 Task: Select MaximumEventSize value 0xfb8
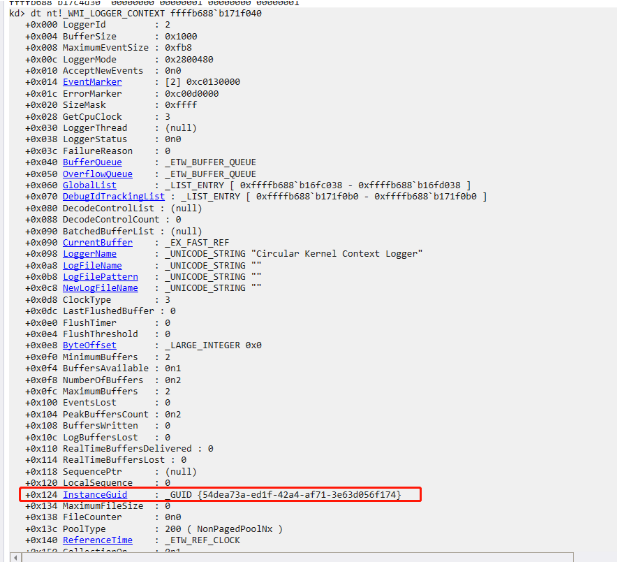coord(178,48)
